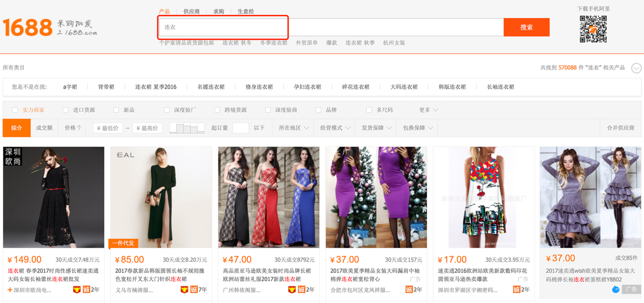The width and height of the screenshot is (644, 303).
Task: Click the 一件代发 badge on ¥85.00 item
Action: tap(123, 243)
